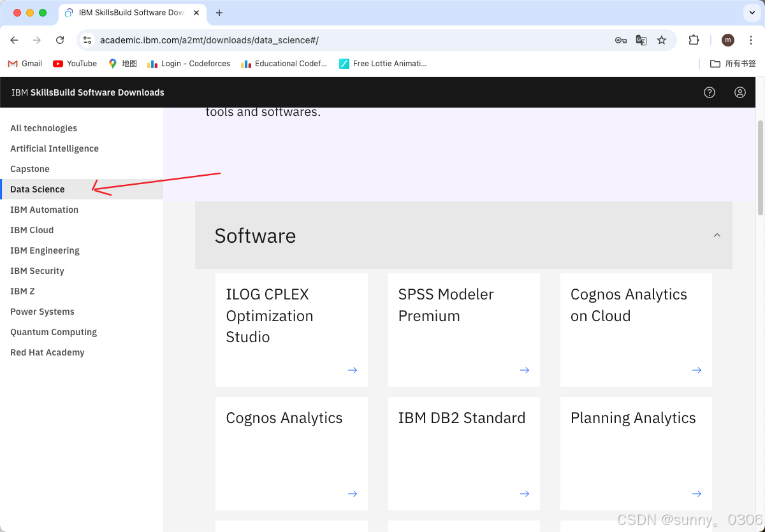Select Artificial Intelligence in sidebar
Viewport: 765px width, 532px height.
(82, 148)
